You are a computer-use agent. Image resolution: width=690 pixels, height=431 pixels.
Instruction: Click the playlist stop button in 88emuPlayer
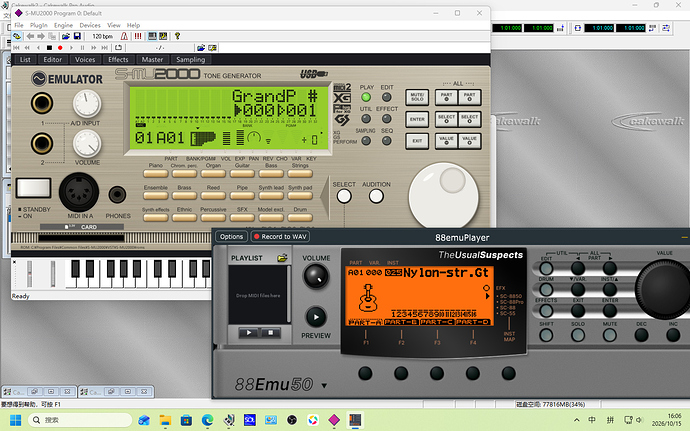pyautogui.click(x=271, y=333)
